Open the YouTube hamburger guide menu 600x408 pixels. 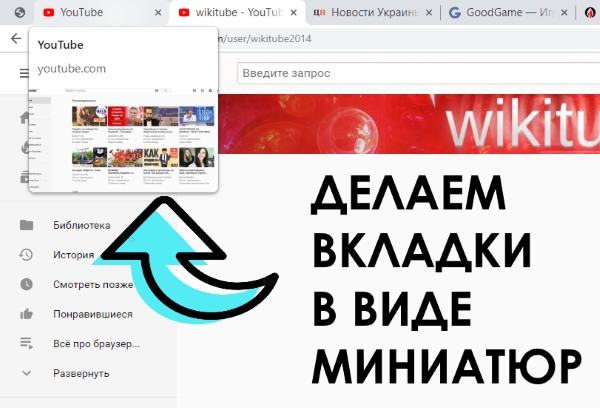point(25,73)
